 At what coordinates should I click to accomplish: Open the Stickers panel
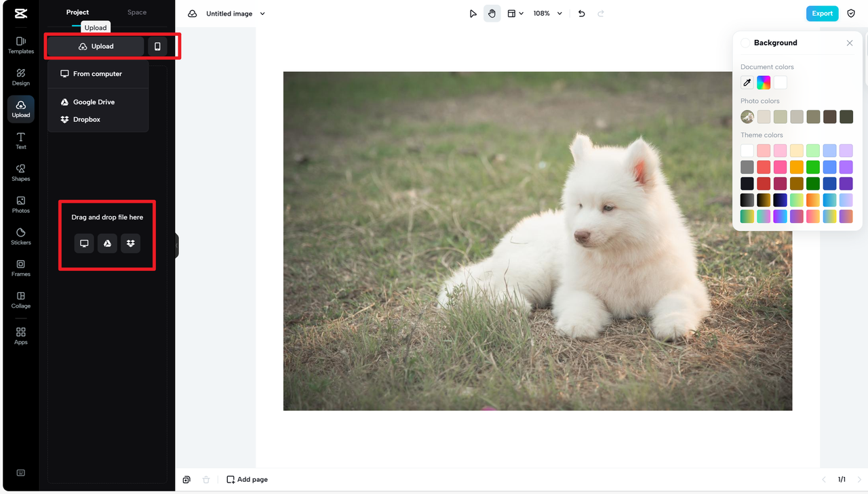coord(20,236)
